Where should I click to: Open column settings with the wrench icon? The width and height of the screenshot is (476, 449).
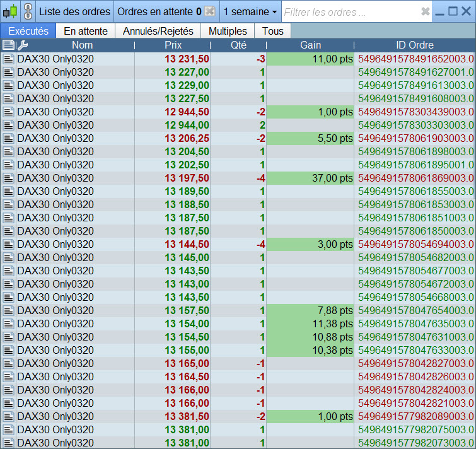[x=23, y=45]
